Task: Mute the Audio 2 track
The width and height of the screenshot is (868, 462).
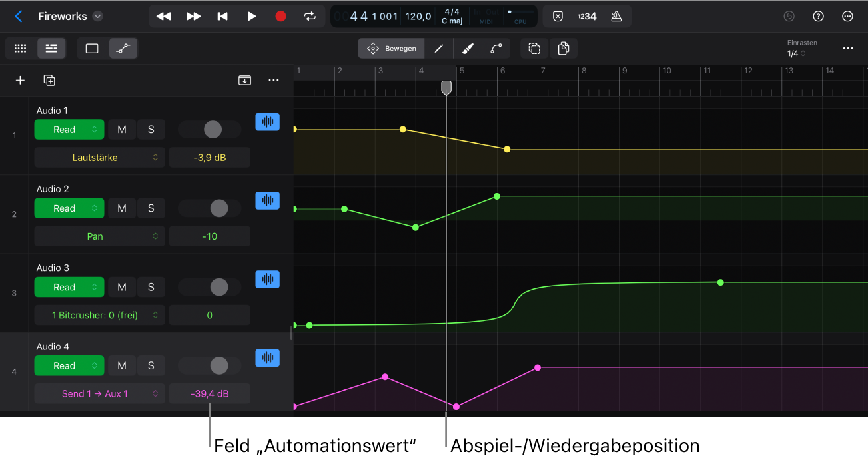Action: pyautogui.click(x=122, y=208)
